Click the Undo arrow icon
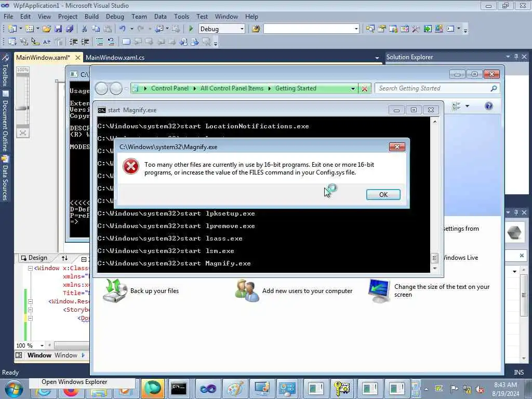This screenshot has height=399, width=532. coord(123,29)
